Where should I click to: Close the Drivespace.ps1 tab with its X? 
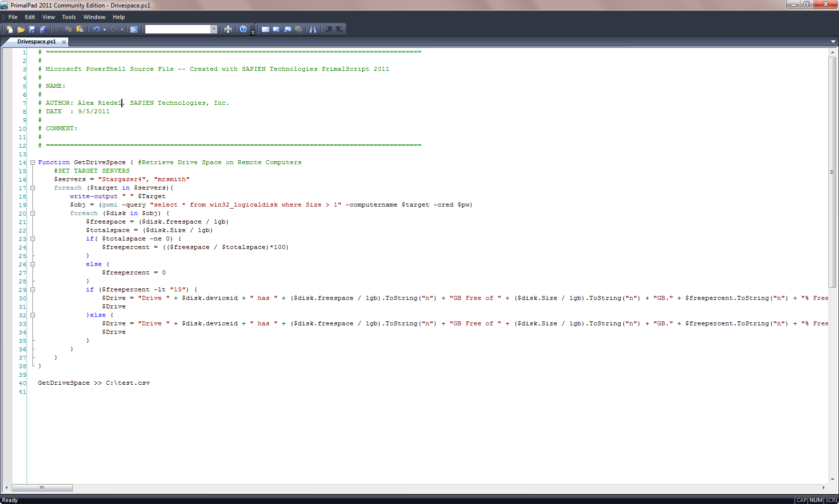click(x=63, y=41)
